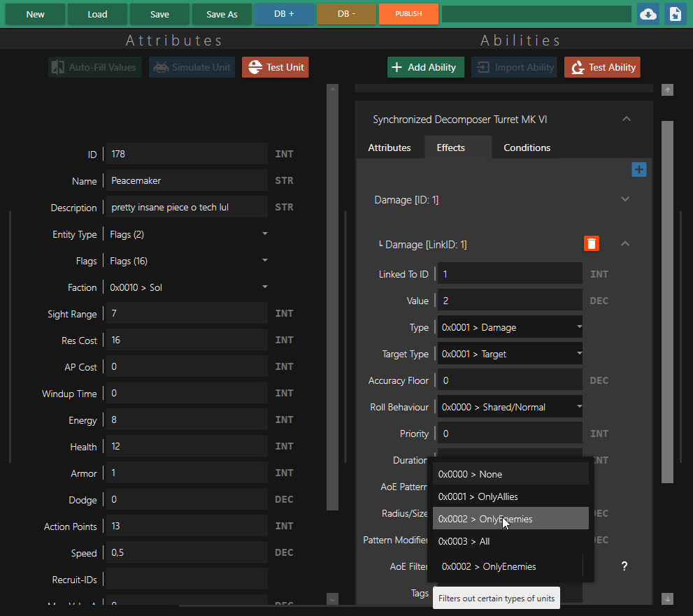Click the Test Unit burger icon
This screenshot has height=616, width=693.
(x=256, y=67)
